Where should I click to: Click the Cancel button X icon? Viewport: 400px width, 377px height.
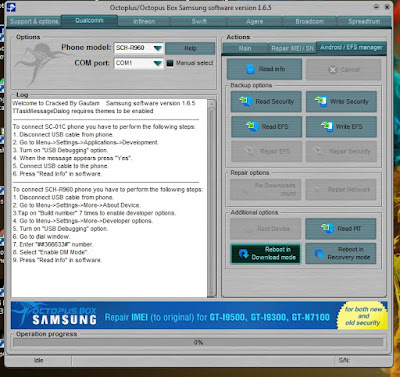333,70
